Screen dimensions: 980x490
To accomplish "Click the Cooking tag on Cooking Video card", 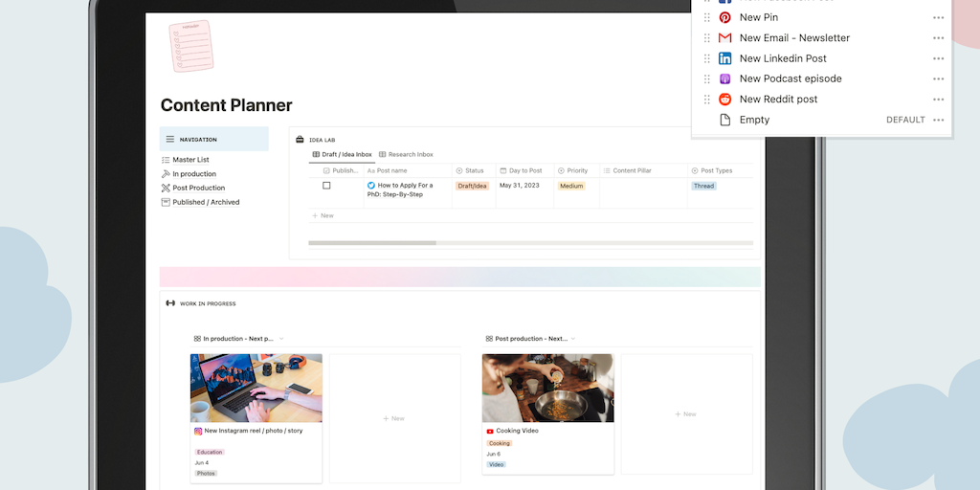I will (x=500, y=444).
